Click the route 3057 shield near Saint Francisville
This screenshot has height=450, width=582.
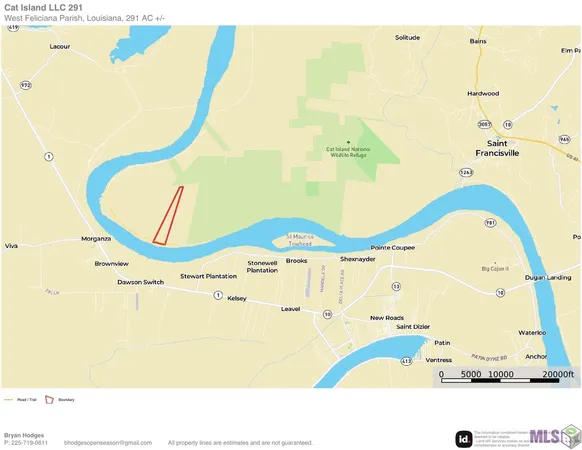484,124
